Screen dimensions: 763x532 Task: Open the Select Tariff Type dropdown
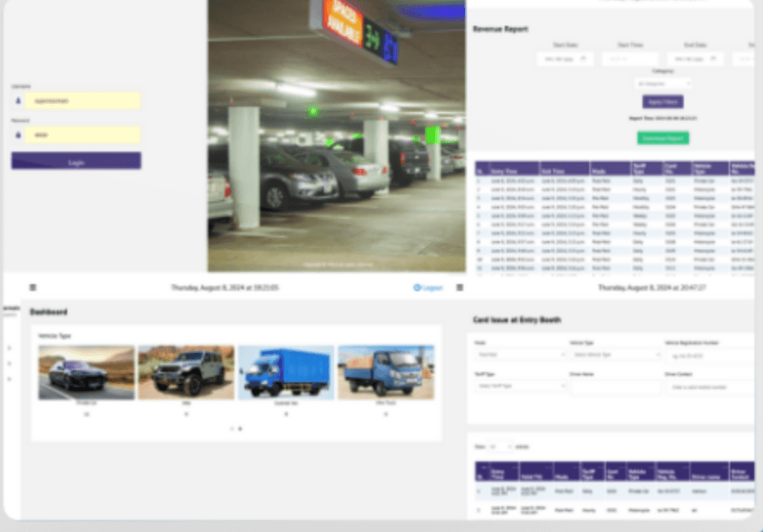pyautogui.click(x=523, y=386)
